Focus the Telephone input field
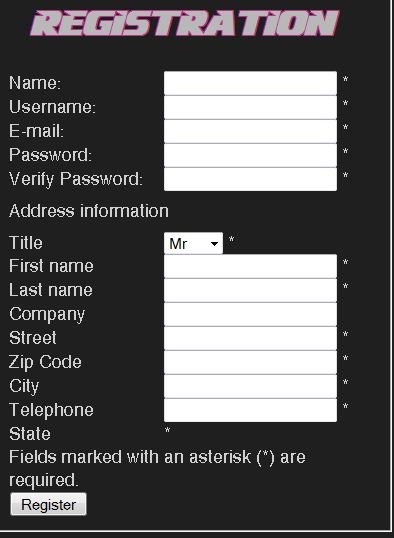 [251, 410]
